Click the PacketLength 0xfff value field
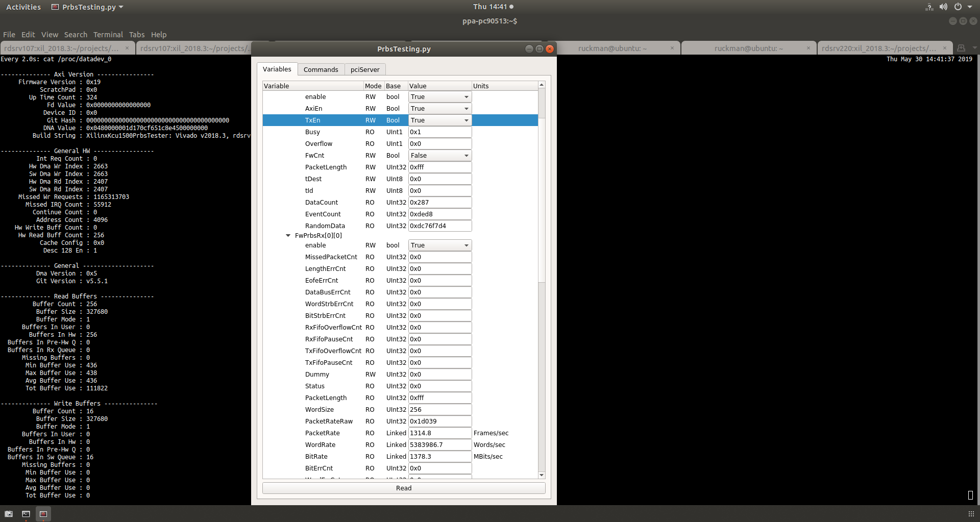Image resolution: width=980 pixels, height=522 pixels. (x=439, y=167)
